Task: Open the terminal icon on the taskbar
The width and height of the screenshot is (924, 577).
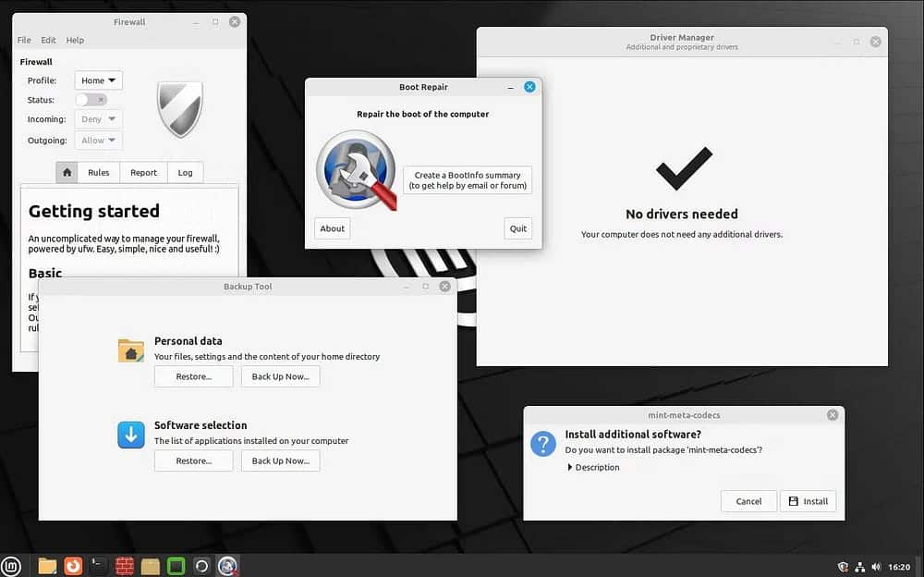Action: pyautogui.click(x=96, y=565)
